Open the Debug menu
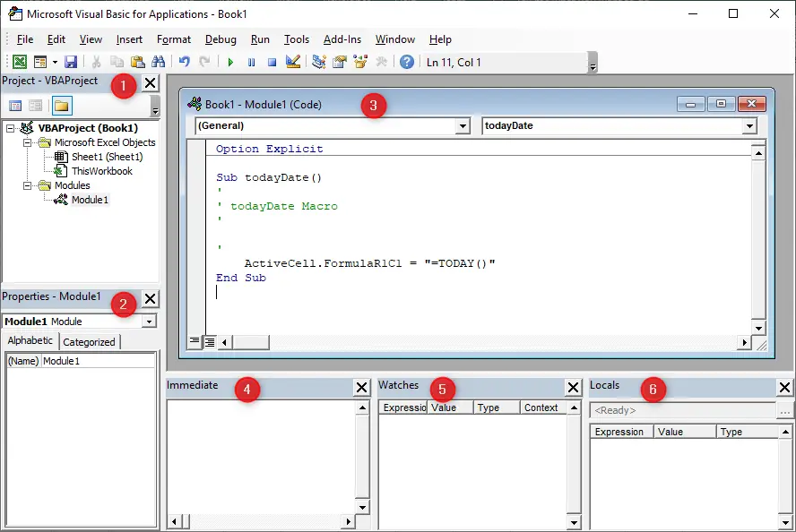Screen dimensions: 796x532 221,39
